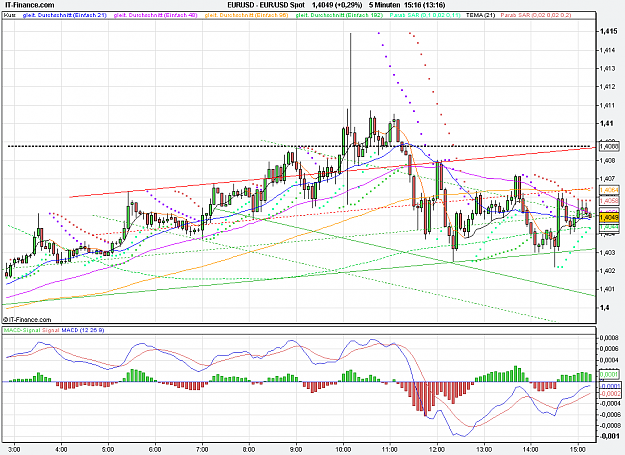Click the green 0,0001 MACD value tag
The width and height of the screenshot is (625, 455).
click(x=609, y=374)
